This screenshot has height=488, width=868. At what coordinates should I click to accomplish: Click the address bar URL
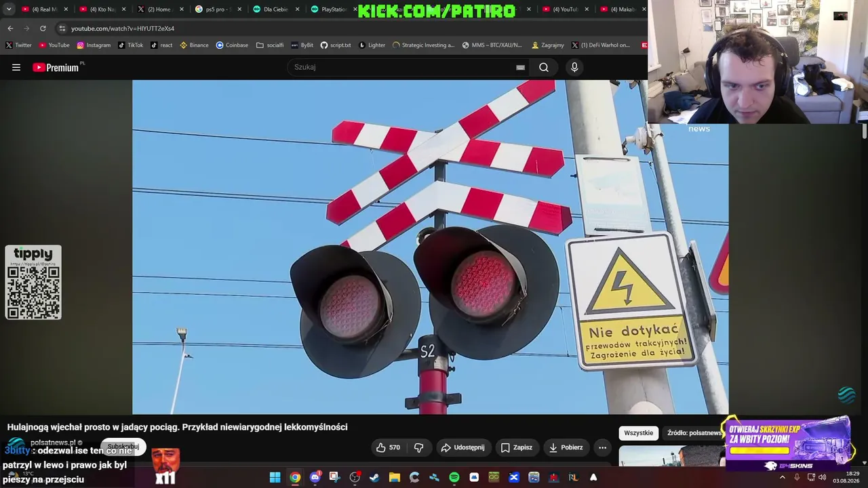click(x=123, y=28)
